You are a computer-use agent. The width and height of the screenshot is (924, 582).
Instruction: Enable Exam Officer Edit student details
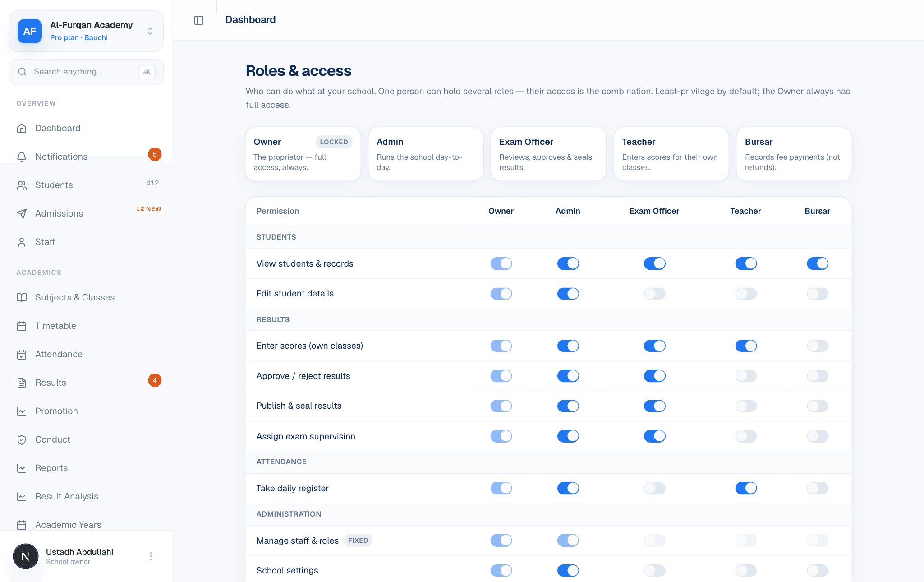click(654, 294)
